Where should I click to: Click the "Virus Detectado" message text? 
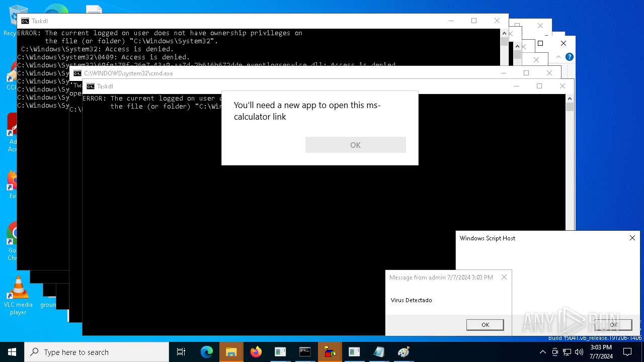(x=411, y=300)
